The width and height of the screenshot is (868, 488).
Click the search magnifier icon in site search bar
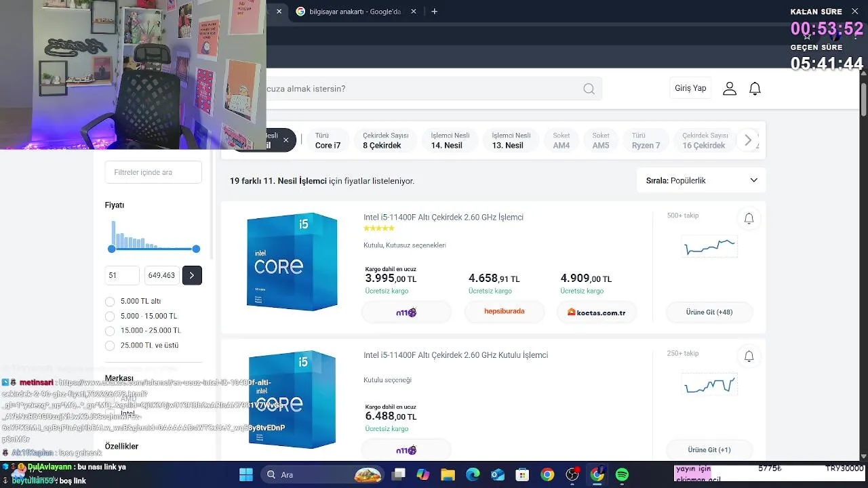pos(589,89)
